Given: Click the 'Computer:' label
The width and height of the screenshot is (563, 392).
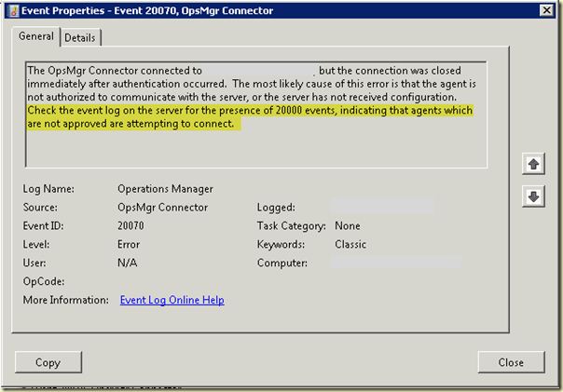Looking at the screenshot, I should [282, 263].
